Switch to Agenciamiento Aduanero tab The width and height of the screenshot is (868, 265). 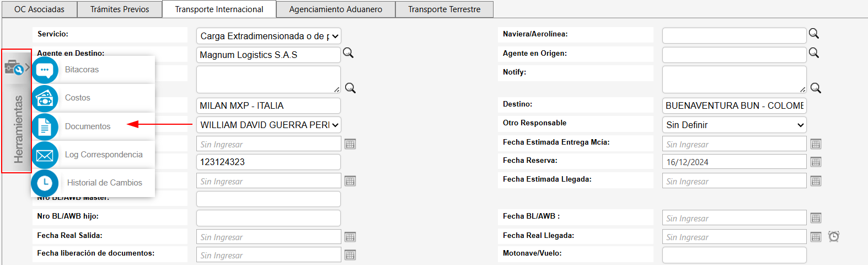tap(335, 9)
